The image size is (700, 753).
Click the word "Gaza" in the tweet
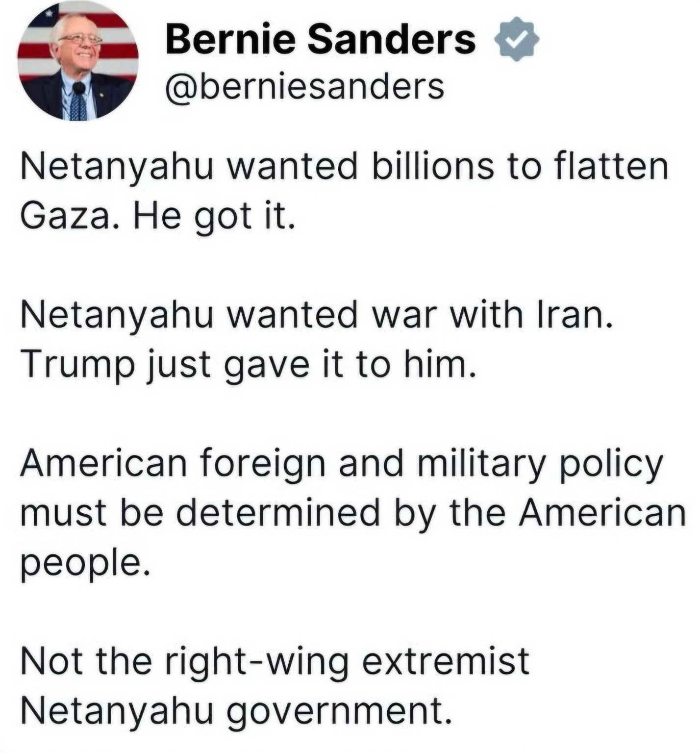coord(64,216)
